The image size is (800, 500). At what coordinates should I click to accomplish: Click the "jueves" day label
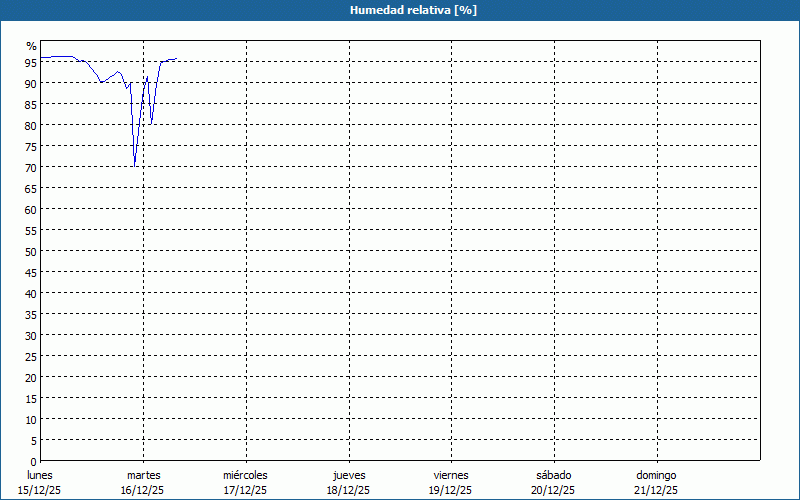[x=348, y=475]
